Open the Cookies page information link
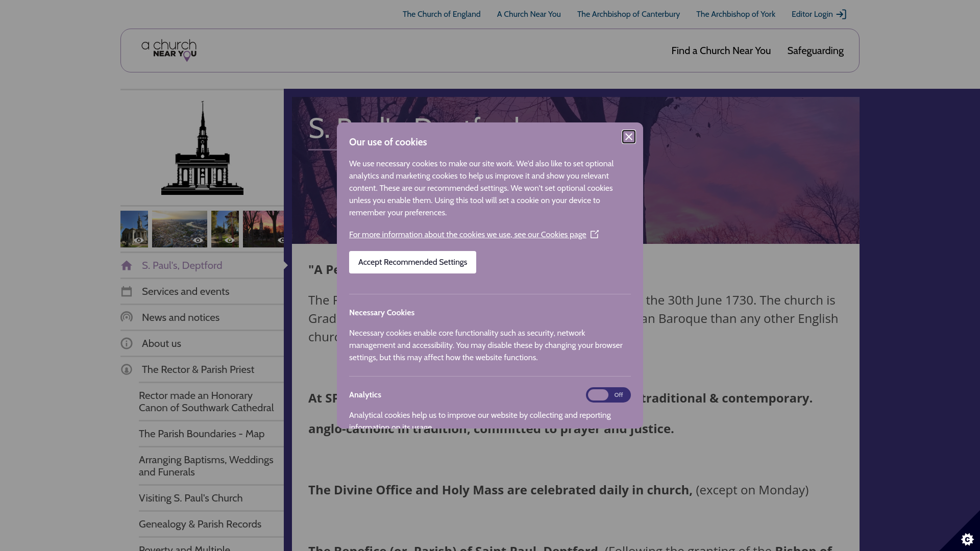The image size is (980, 551). point(468,235)
